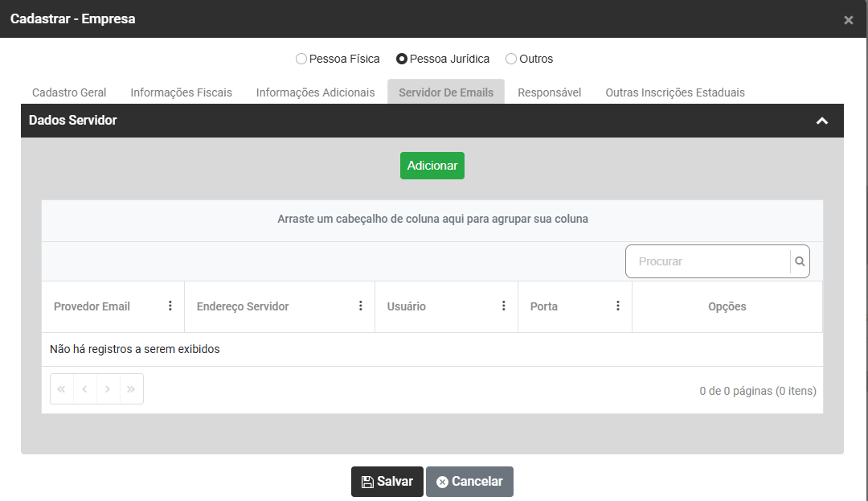Go to last page in pager
This screenshot has height=501, width=868.
tap(131, 389)
